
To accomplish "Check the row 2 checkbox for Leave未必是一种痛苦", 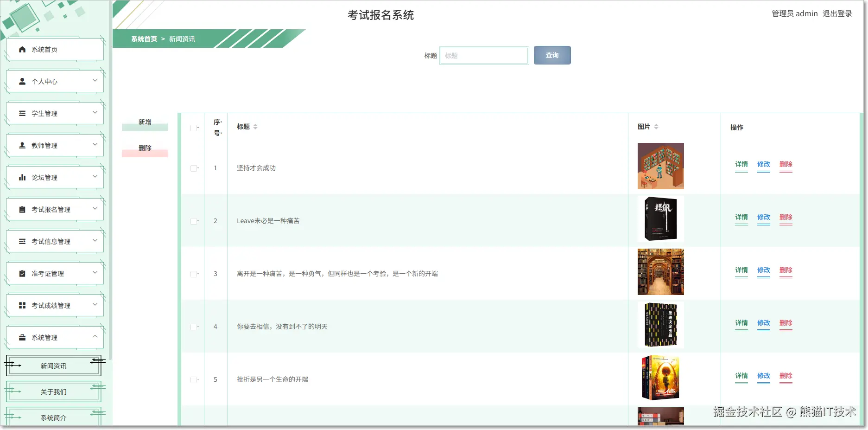I will coord(194,221).
